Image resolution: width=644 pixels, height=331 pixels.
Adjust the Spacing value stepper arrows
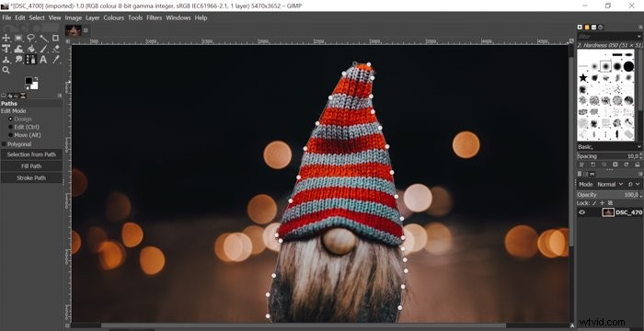[x=640, y=156]
